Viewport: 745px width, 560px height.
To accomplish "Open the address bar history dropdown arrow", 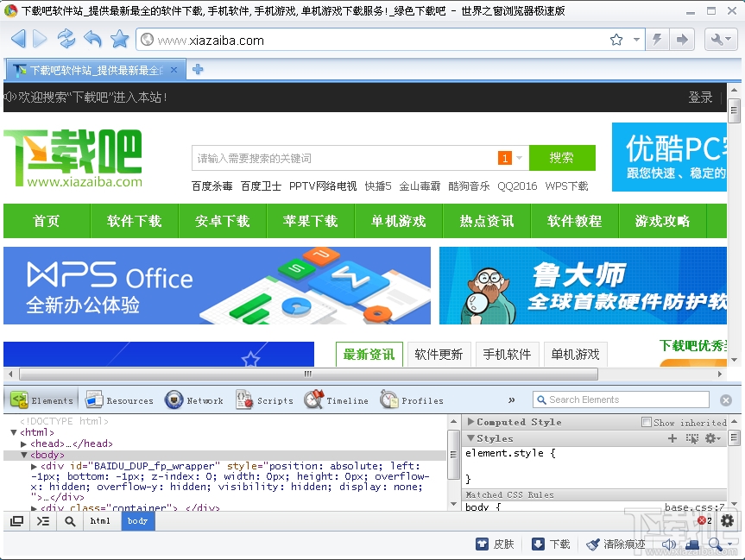I will pos(636,40).
